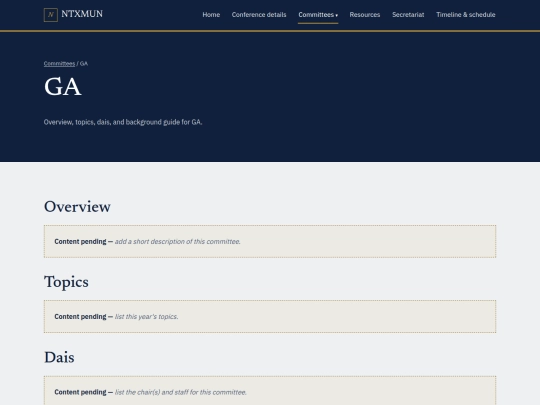
Task: Click the 'list this year's topics' placeholder
Action: (146, 317)
